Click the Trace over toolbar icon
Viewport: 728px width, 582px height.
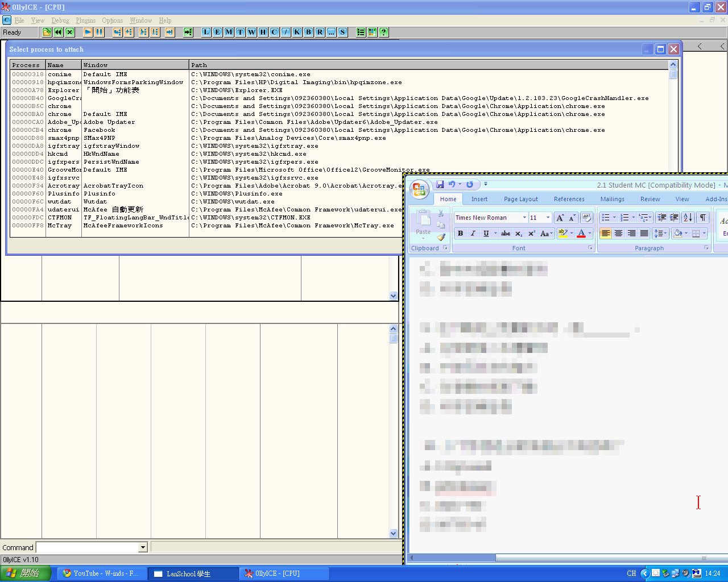155,32
